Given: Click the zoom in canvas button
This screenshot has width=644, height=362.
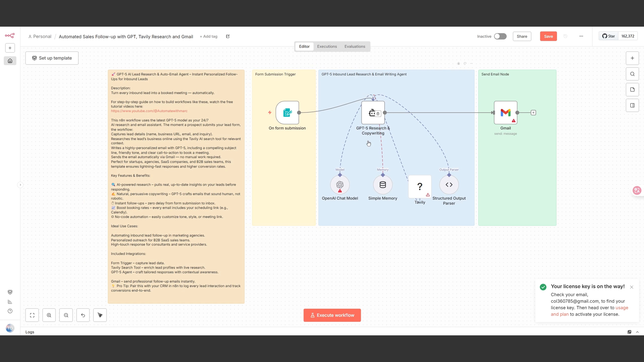Looking at the screenshot, I should pyautogui.click(x=49, y=315).
